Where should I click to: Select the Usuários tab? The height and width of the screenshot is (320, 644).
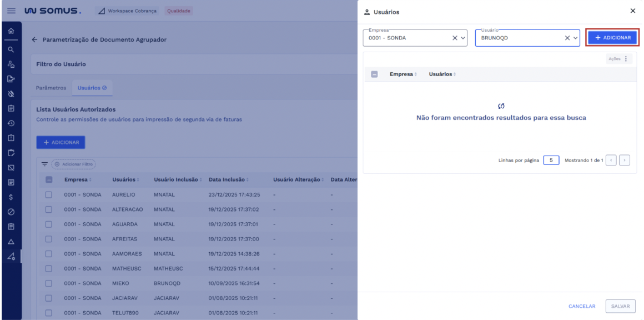(x=92, y=88)
